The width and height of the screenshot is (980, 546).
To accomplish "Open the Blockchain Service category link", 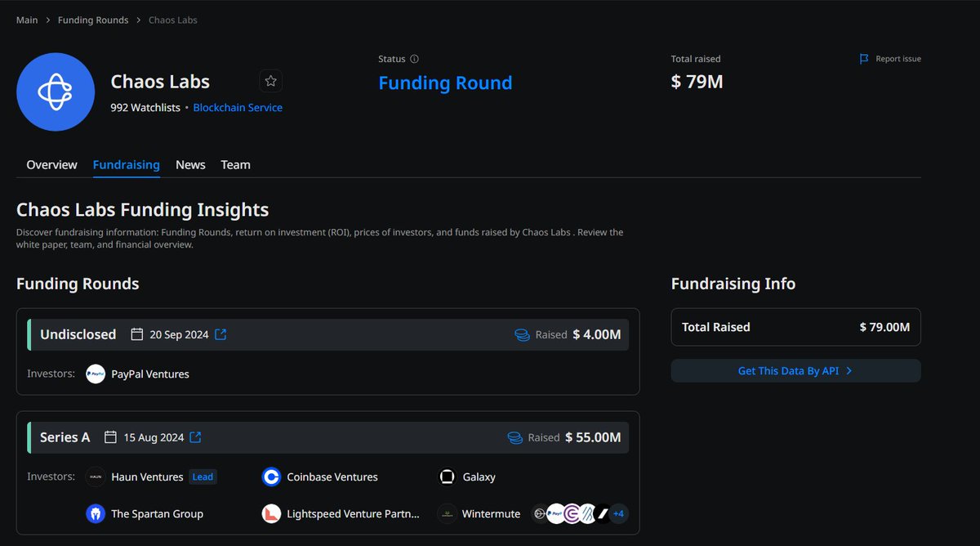I will point(238,107).
